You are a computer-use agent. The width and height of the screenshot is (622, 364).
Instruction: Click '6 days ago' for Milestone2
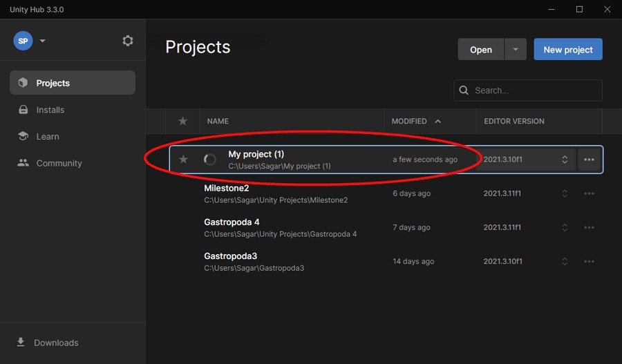pyautogui.click(x=412, y=193)
